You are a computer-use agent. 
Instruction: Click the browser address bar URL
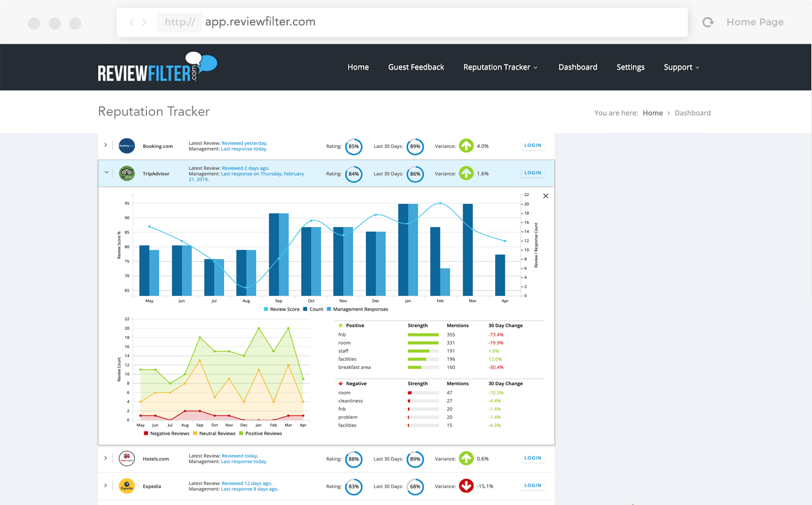click(260, 22)
